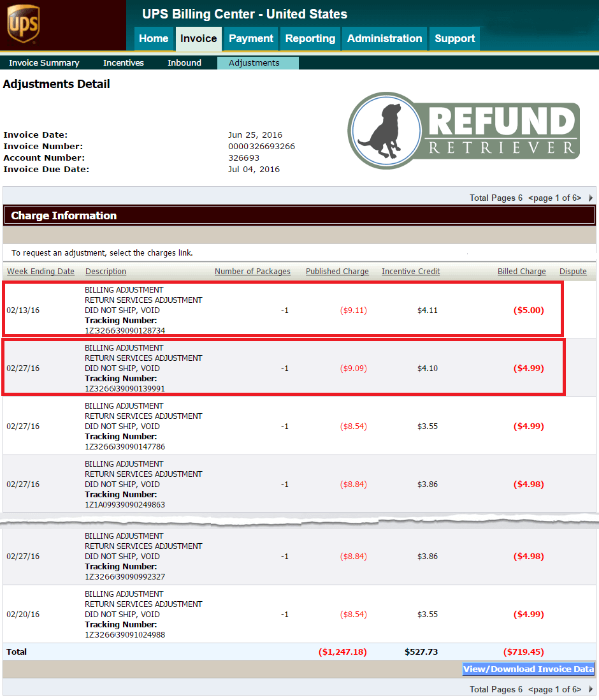Image resolution: width=599 pixels, height=700 pixels.
Task: Switch to the Payment tab
Action: (x=251, y=39)
